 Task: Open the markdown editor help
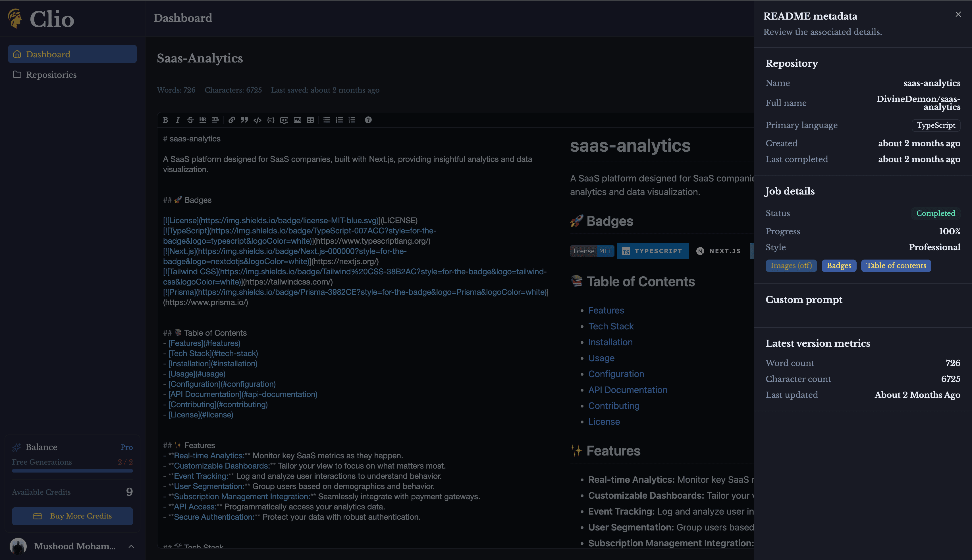368,120
